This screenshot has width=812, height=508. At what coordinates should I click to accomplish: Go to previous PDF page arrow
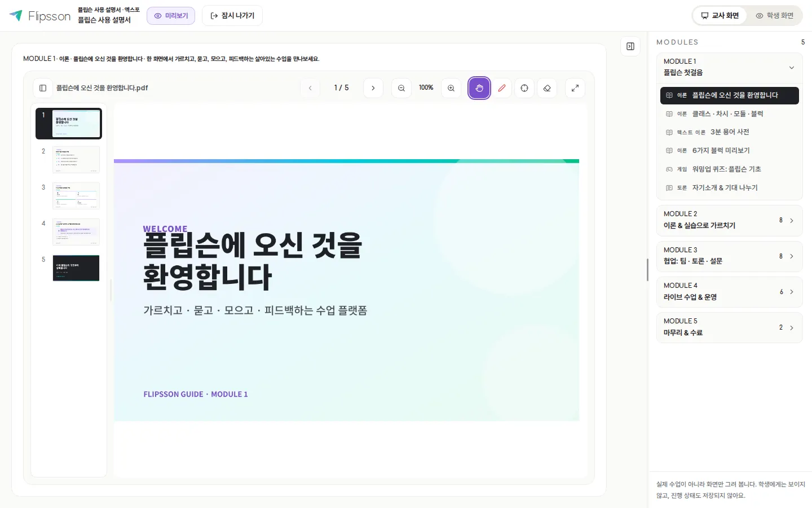[x=310, y=88]
